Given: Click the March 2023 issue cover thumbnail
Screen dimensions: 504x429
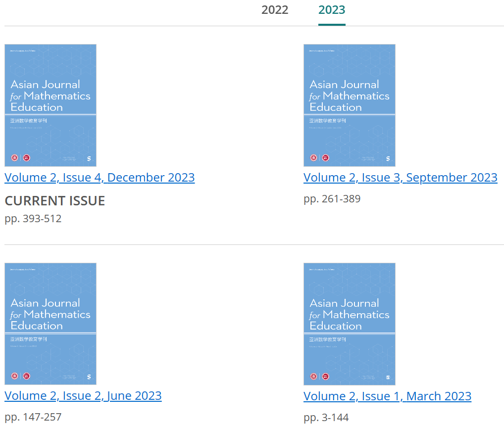Looking at the screenshot, I should (350, 324).
